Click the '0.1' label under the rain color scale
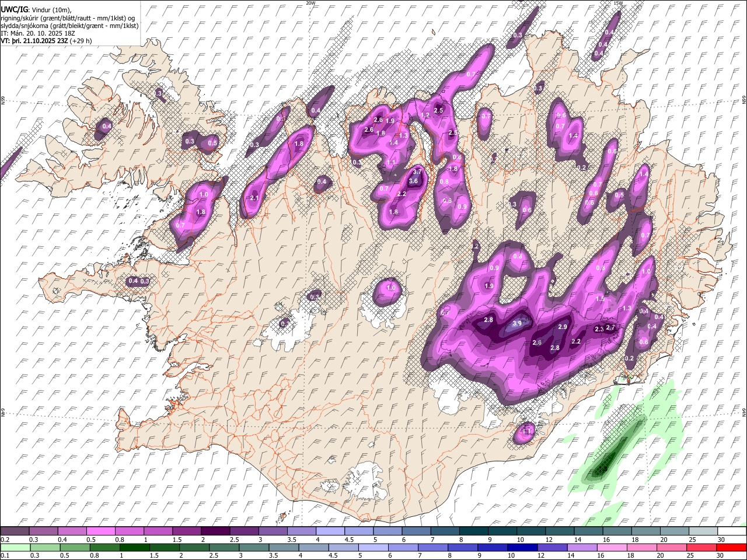This screenshot has width=747, height=560. pos(5,555)
